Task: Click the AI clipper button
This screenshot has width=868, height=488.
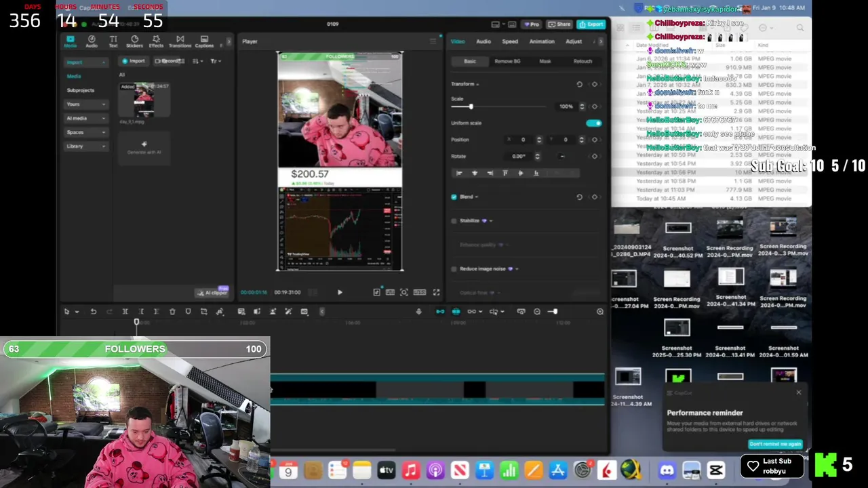Action: 212,292
